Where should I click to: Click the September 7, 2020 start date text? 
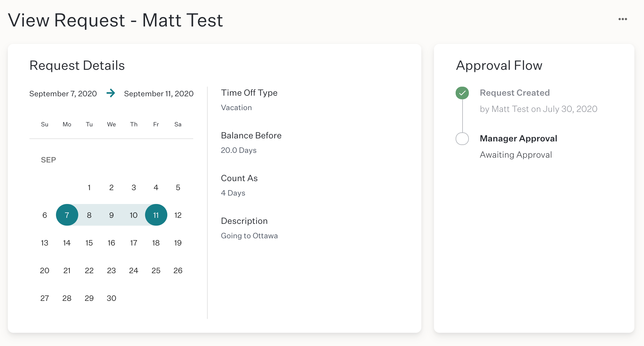pyautogui.click(x=63, y=94)
